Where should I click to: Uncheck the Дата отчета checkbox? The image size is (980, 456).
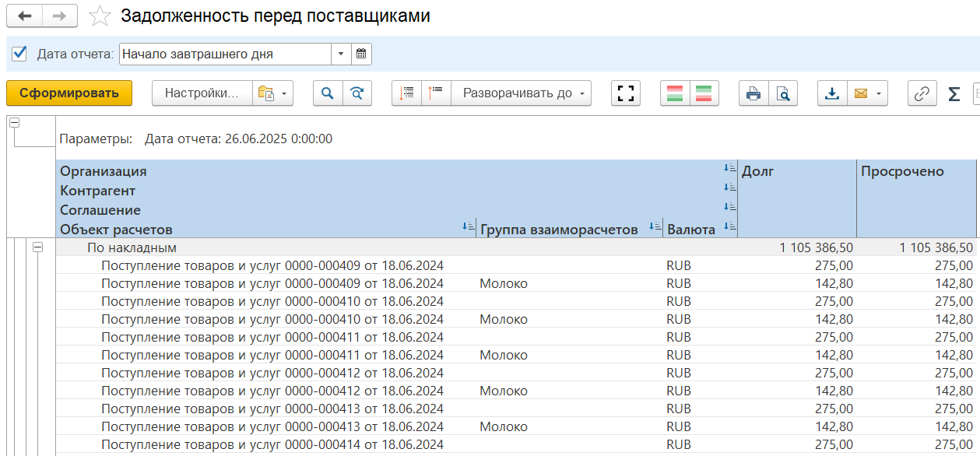point(20,54)
